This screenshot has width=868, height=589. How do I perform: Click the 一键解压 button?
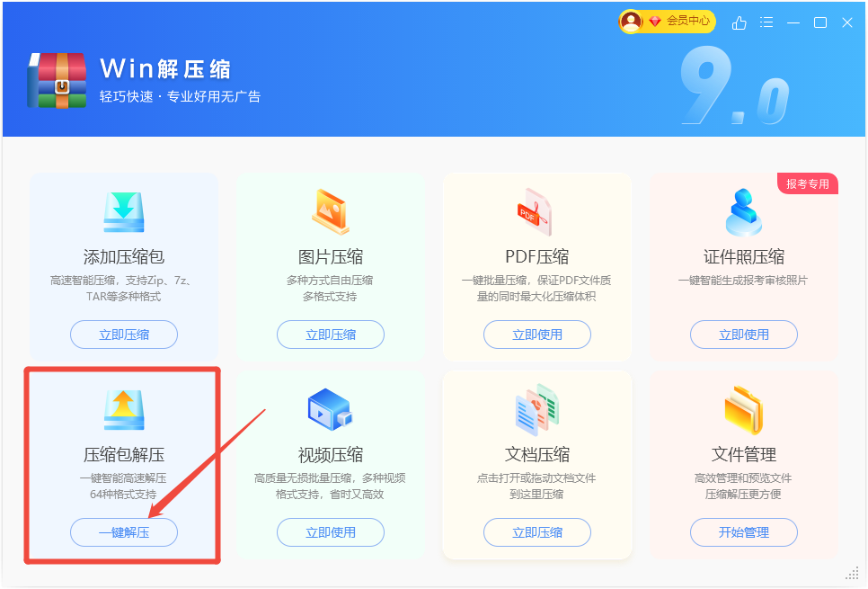[x=124, y=532]
